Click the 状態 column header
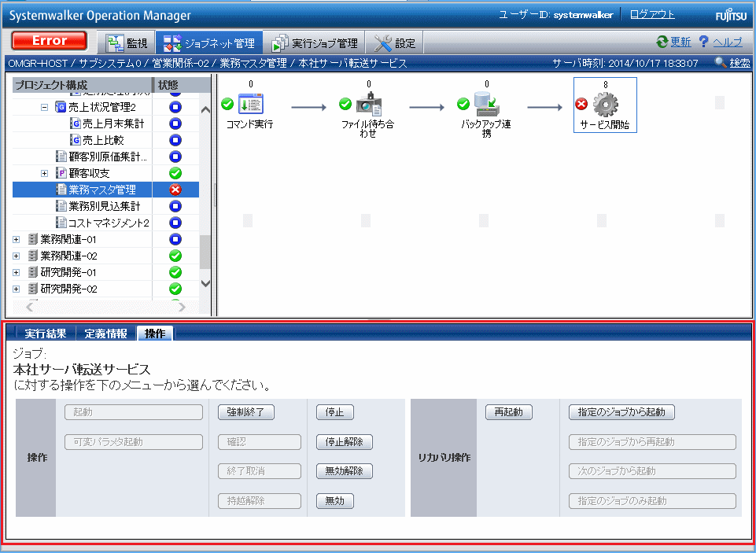This screenshot has width=756, height=553. [182, 85]
